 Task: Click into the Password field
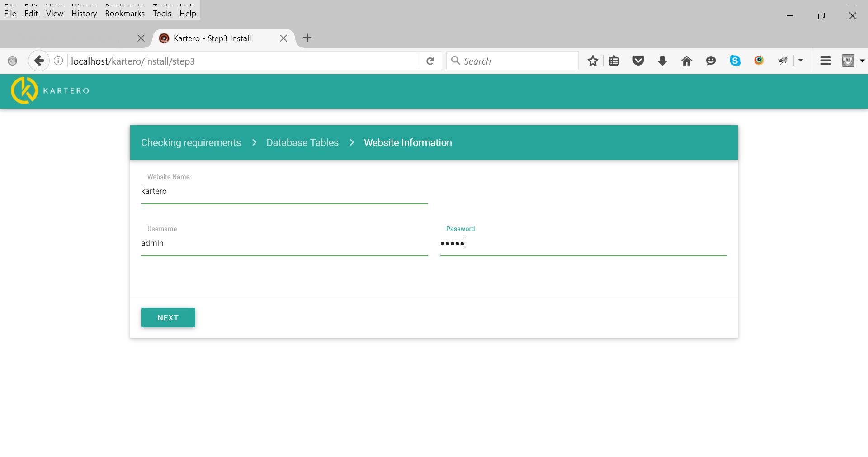pyautogui.click(x=583, y=244)
